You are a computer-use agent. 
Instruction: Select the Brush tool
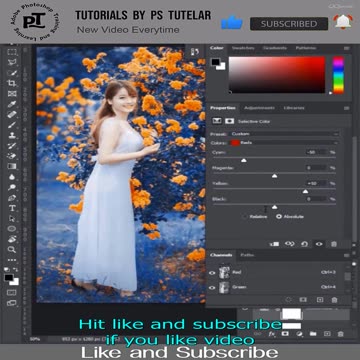tap(12, 125)
